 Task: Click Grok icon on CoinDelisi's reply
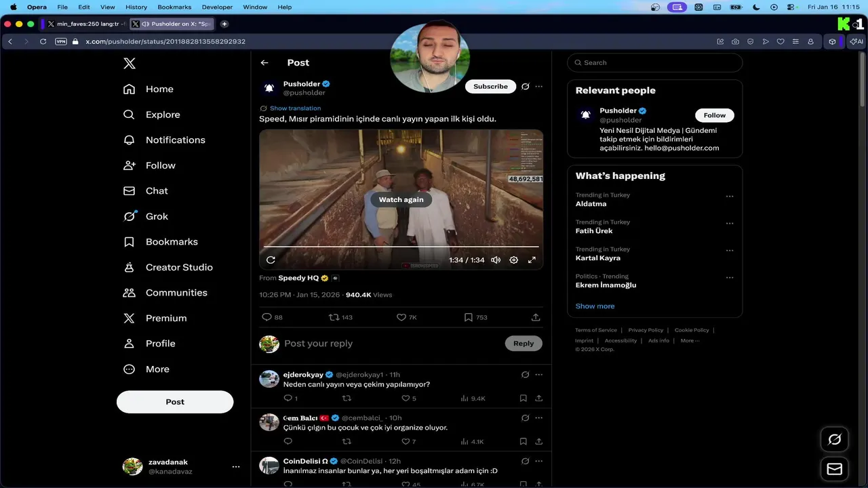coord(525,461)
